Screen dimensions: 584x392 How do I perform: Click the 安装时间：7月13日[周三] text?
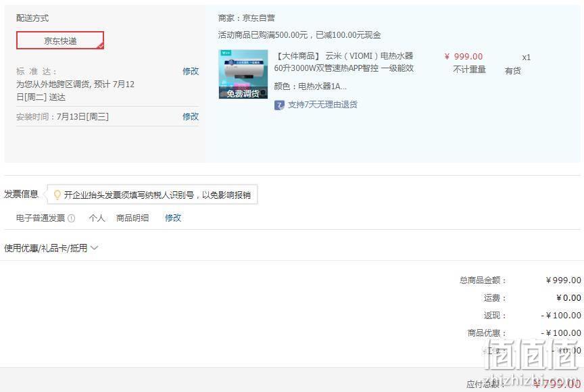[62, 116]
